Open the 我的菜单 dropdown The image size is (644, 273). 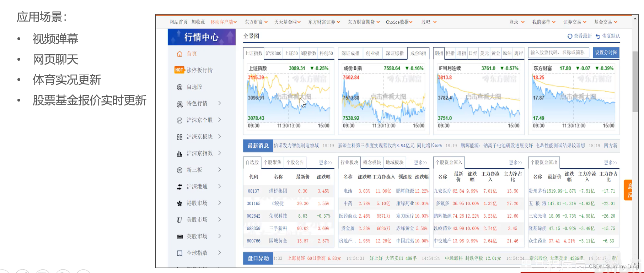[x=544, y=22]
